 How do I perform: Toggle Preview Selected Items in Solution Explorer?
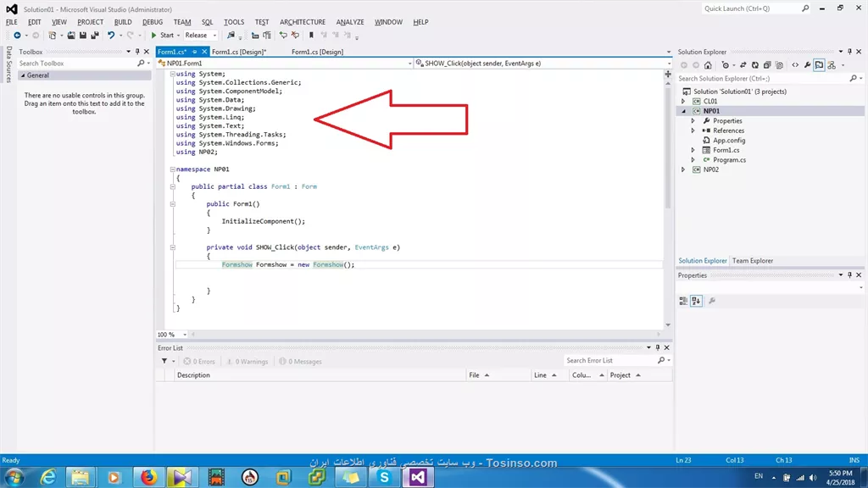coord(820,65)
